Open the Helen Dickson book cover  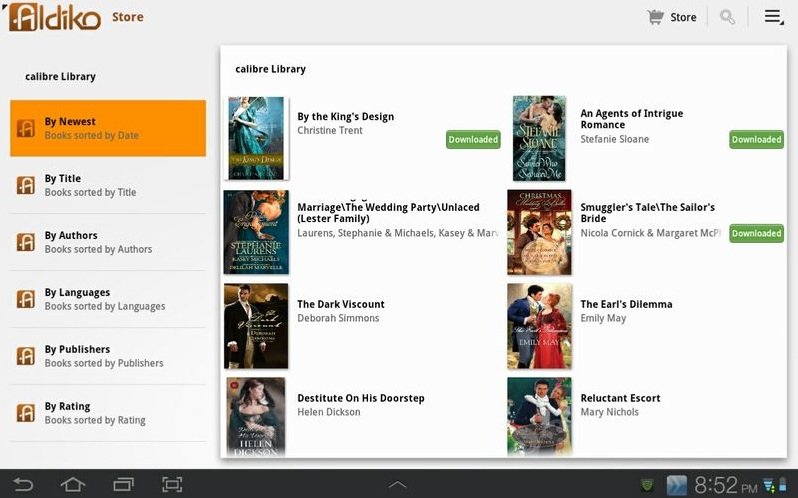click(x=256, y=417)
